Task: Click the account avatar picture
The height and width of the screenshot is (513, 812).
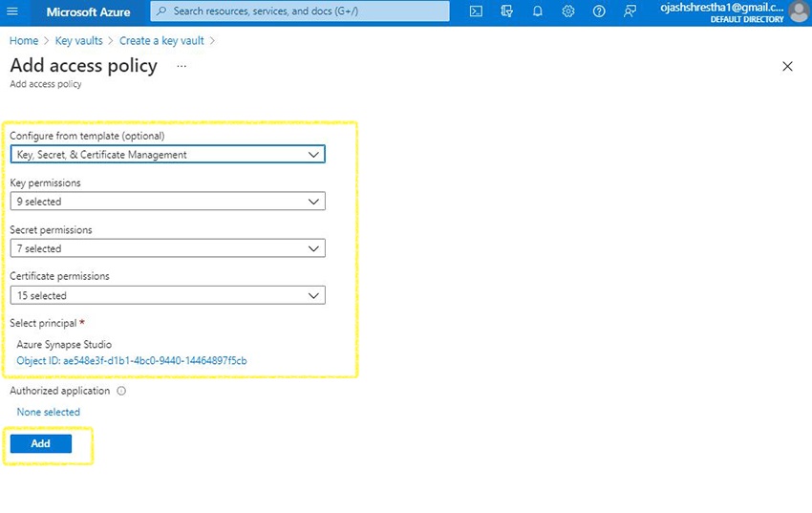Action: tap(799, 11)
